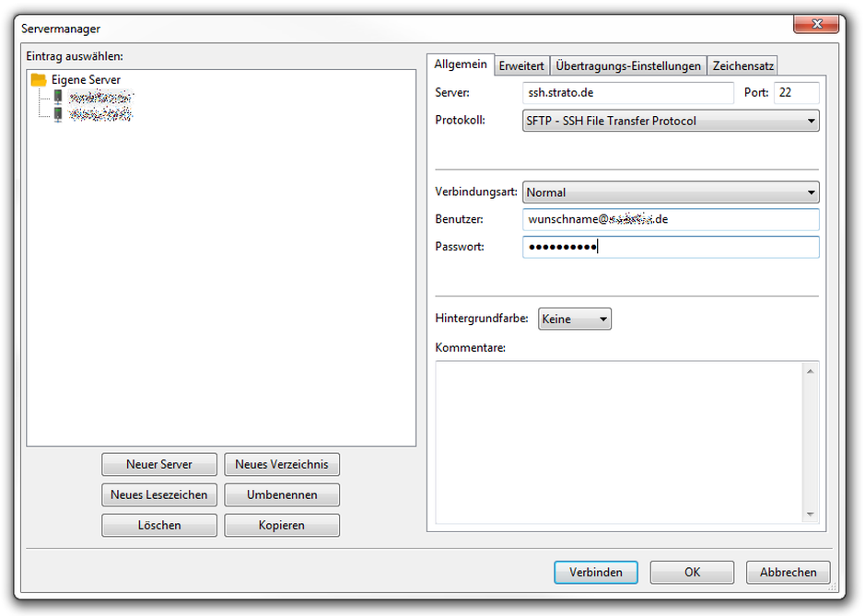This screenshot has height=616, width=865.
Task: Click into the Passwort field
Action: pyautogui.click(x=671, y=247)
